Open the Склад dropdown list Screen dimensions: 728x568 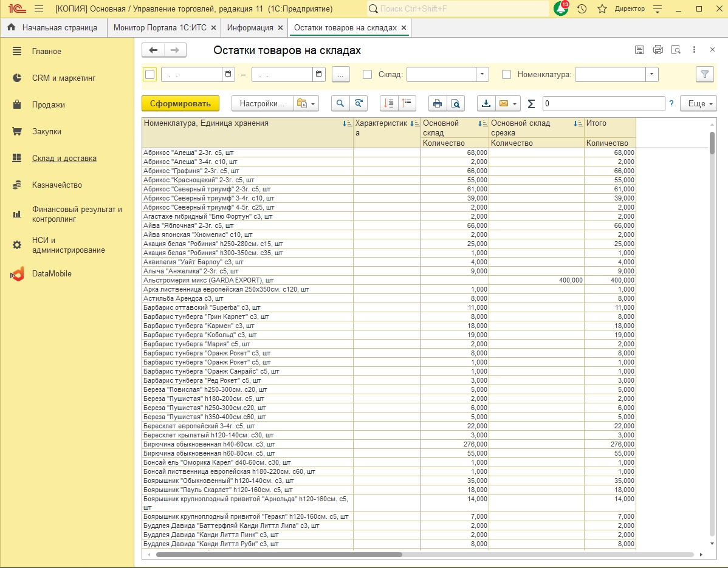click(482, 74)
